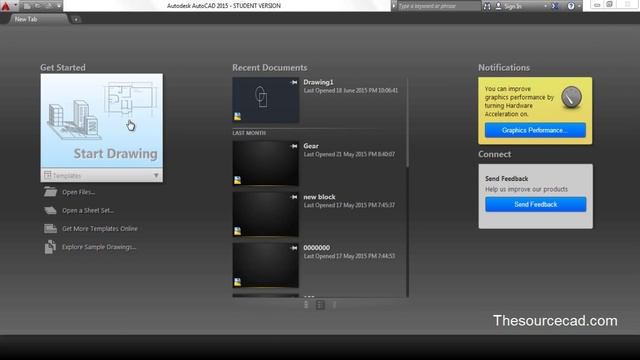Viewport: 640px width, 360px height.
Task: Pin the 0000000 recent document
Action: (x=294, y=248)
